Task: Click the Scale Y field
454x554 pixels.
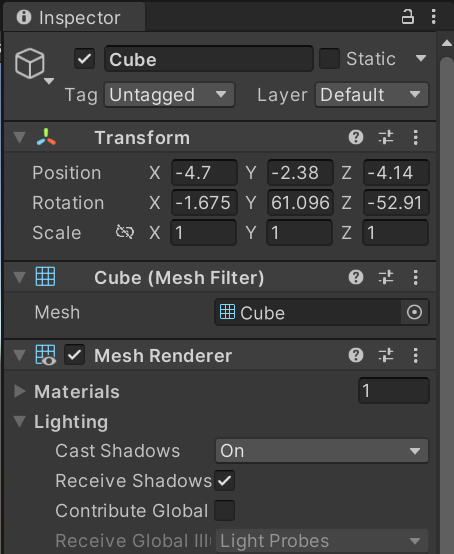Action: 300,232
